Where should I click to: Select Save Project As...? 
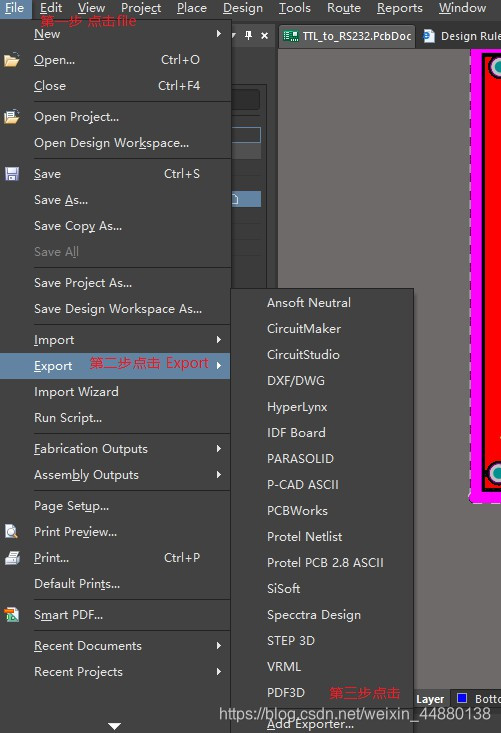115,283
